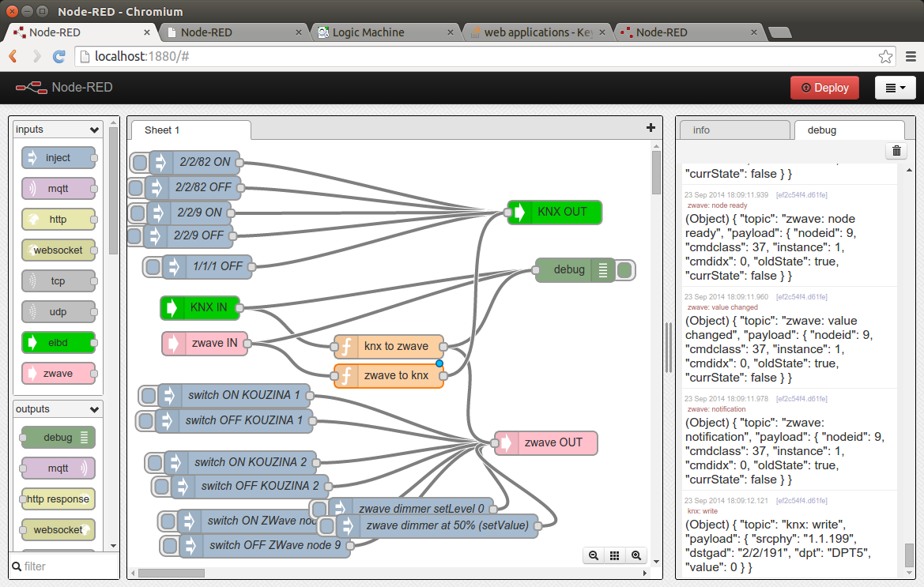Trigger the 2/2/9 OFF inject button
924x587 pixels.
point(134,236)
